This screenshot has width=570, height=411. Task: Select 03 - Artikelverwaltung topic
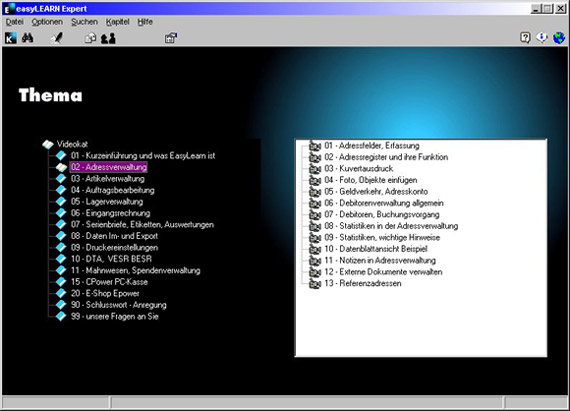coord(108,178)
